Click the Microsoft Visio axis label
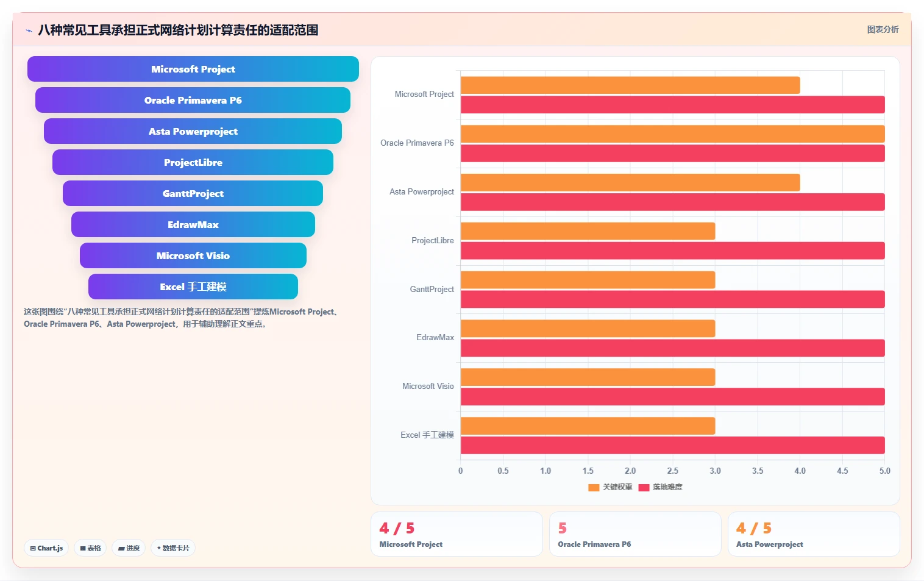The height and width of the screenshot is (581, 924). tap(428, 387)
